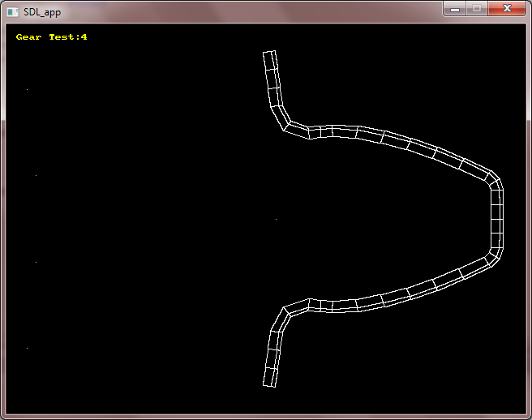
Task: Click the topmost green dot on left
Action: [27, 89]
